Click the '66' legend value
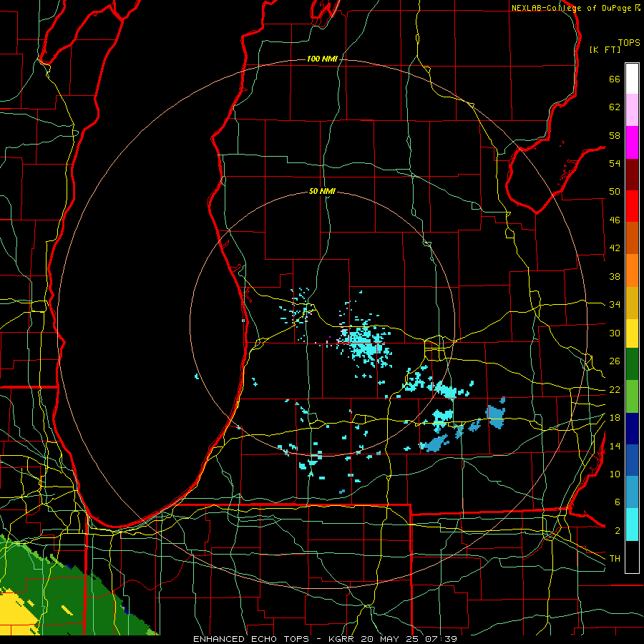 (615, 79)
